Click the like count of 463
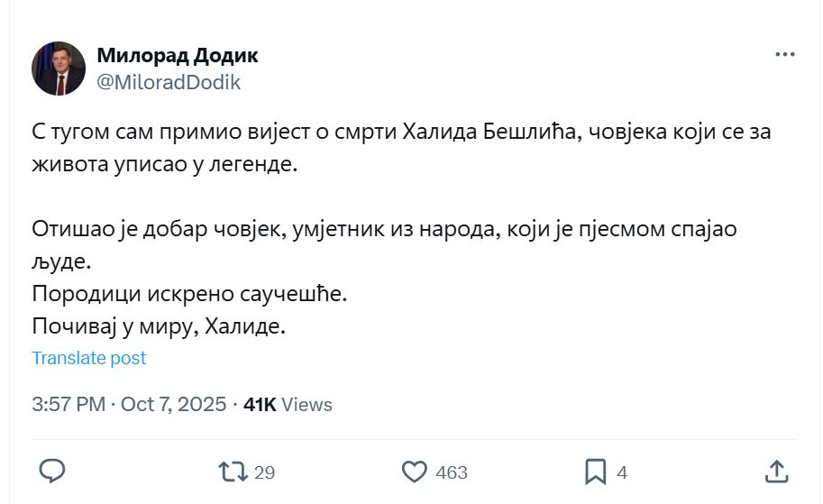 pyautogui.click(x=451, y=472)
